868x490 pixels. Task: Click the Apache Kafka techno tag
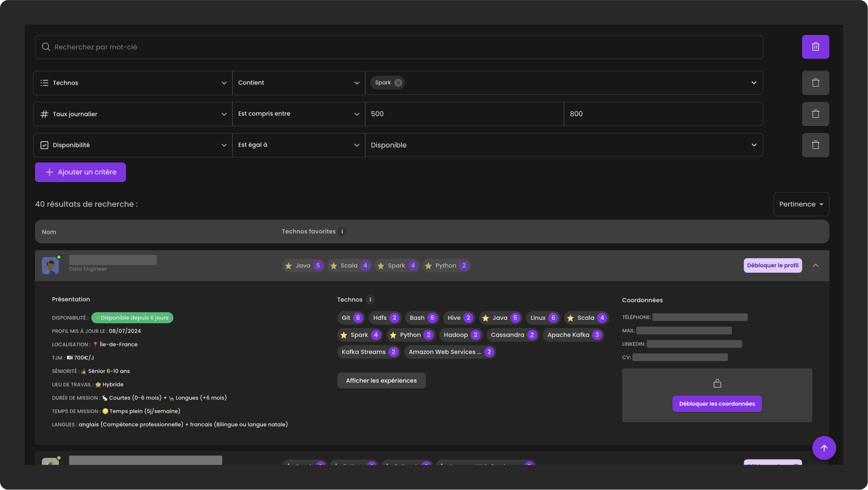click(x=574, y=335)
